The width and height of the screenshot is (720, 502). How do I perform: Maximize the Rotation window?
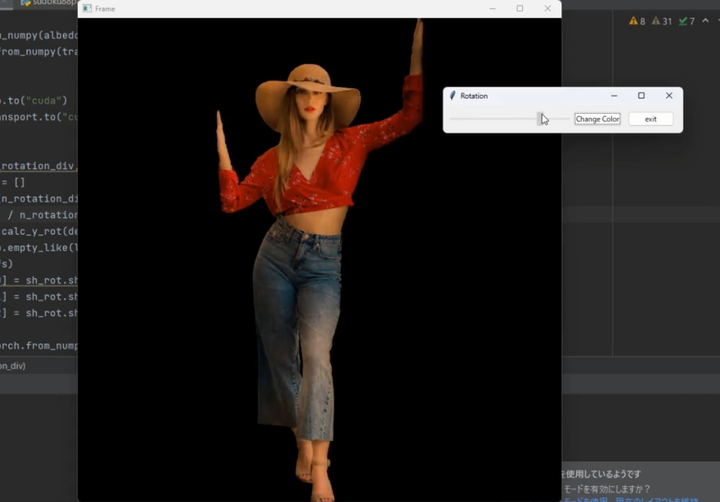[641, 96]
